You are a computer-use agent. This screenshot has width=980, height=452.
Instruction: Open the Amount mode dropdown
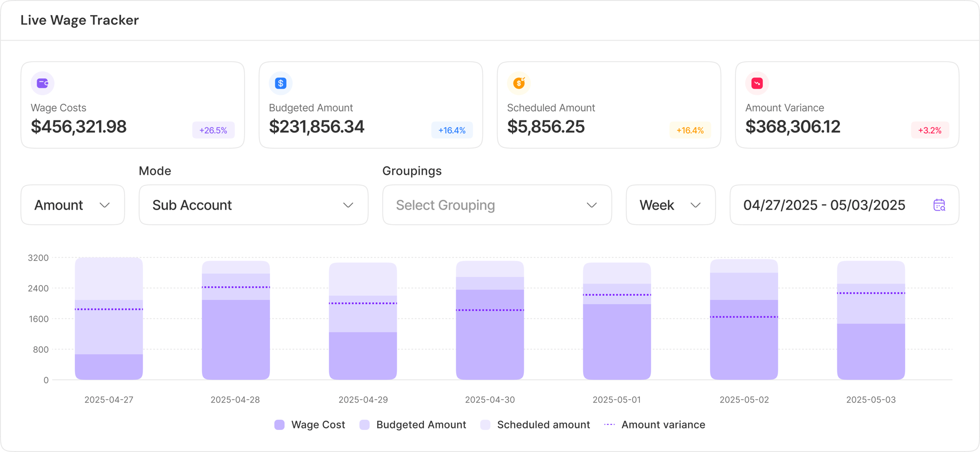click(73, 205)
